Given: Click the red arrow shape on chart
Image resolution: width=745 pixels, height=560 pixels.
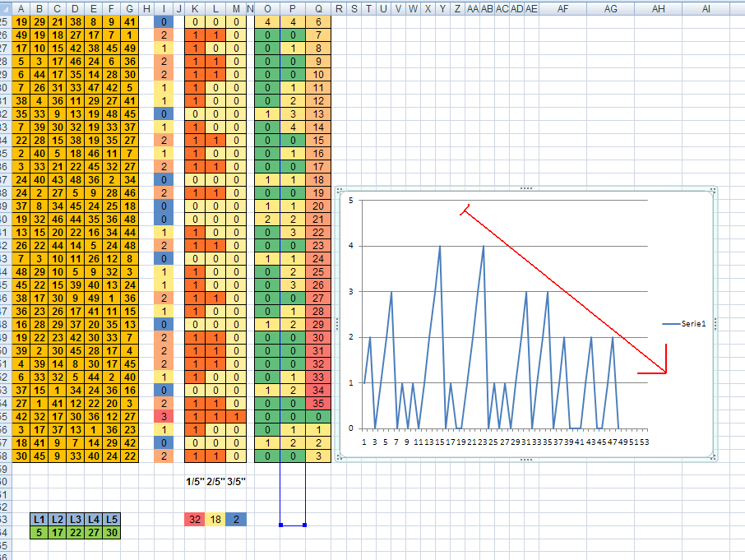Looking at the screenshot, I should pyautogui.click(x=566, y=290).
